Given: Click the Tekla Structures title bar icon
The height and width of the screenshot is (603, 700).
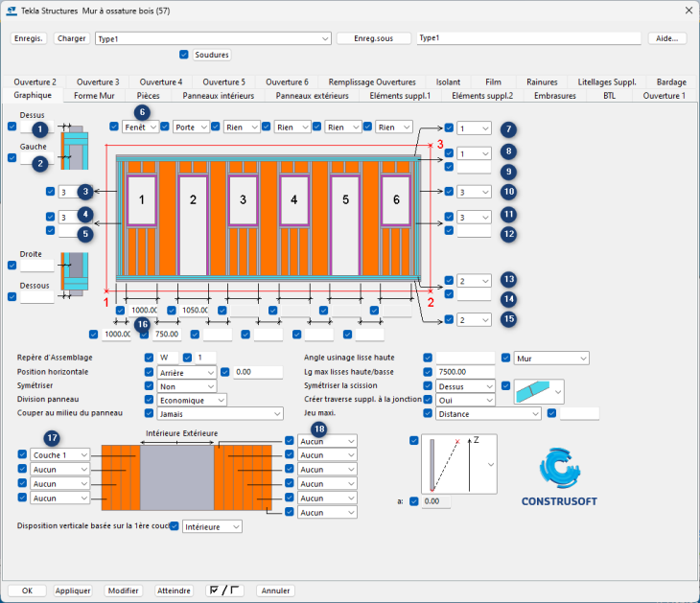Looking at the screenshot, I should 11,10.
